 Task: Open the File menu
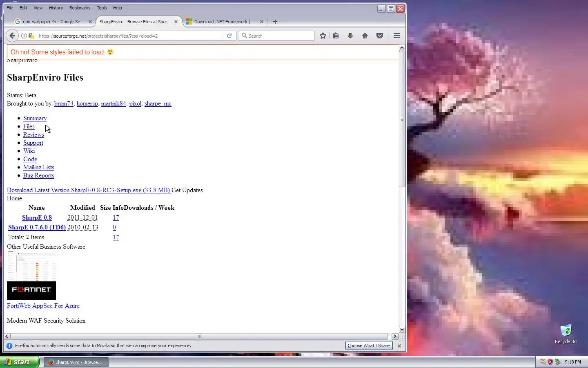(10, 8)
